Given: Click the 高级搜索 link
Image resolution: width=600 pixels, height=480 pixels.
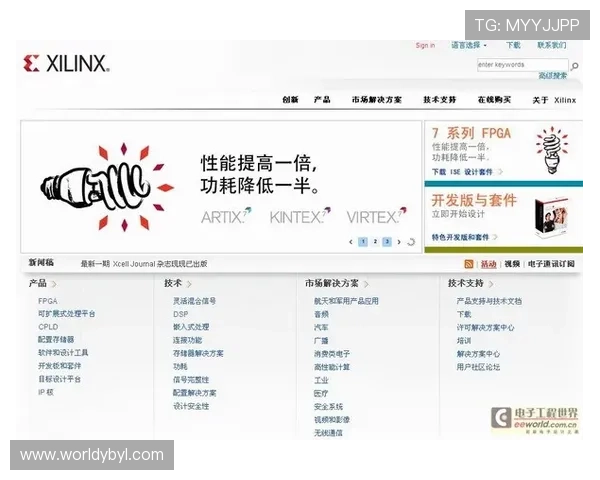Looking at the screenshot, I should coord(553,76).
